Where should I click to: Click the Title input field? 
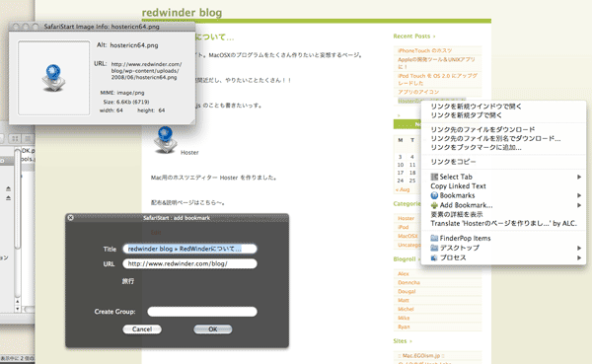pyautogui.click(x=189, y=249)
